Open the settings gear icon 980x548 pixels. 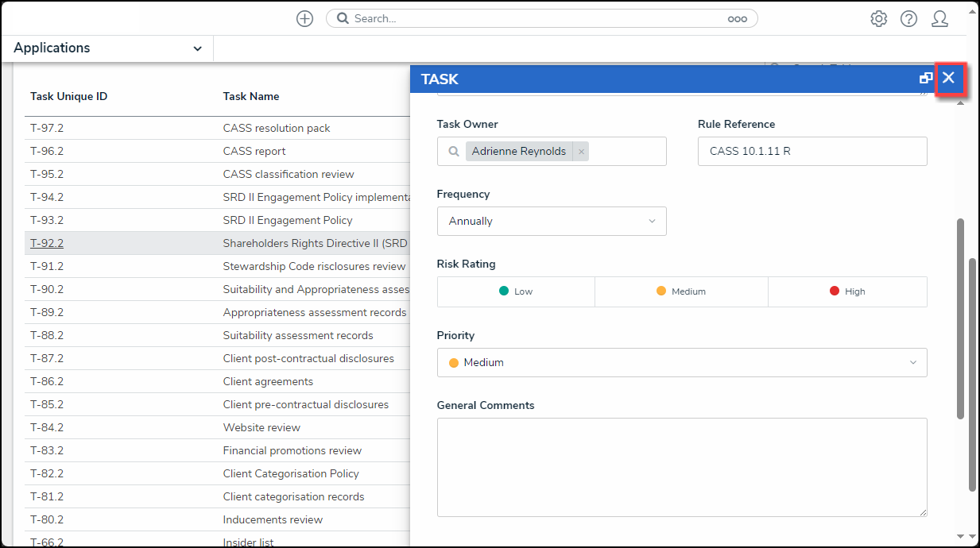[x=878, y=19]
